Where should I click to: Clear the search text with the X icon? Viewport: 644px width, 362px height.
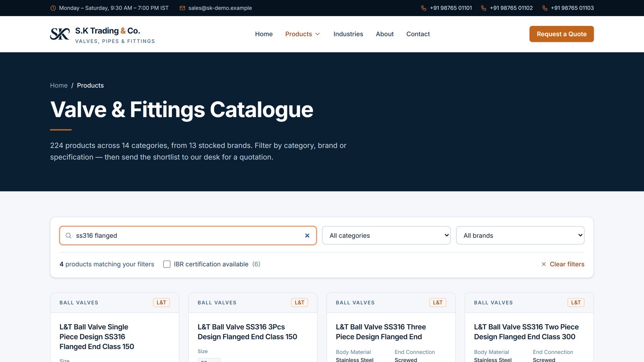pyautogui.click(x=307, y=236)
